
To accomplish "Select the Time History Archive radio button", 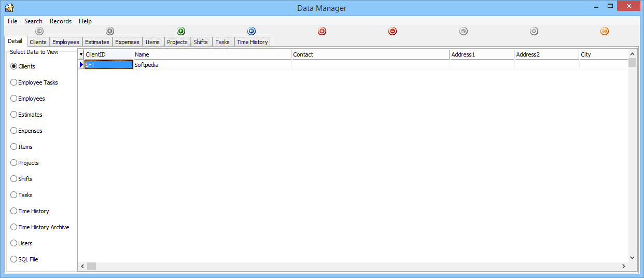I will click(40, 227).
